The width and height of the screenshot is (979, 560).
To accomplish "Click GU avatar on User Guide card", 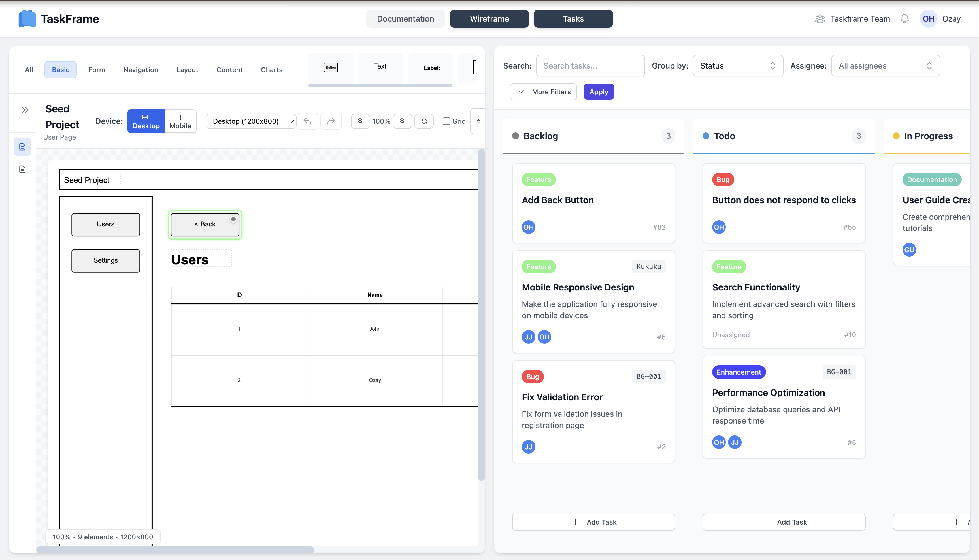I will point(909,250).
